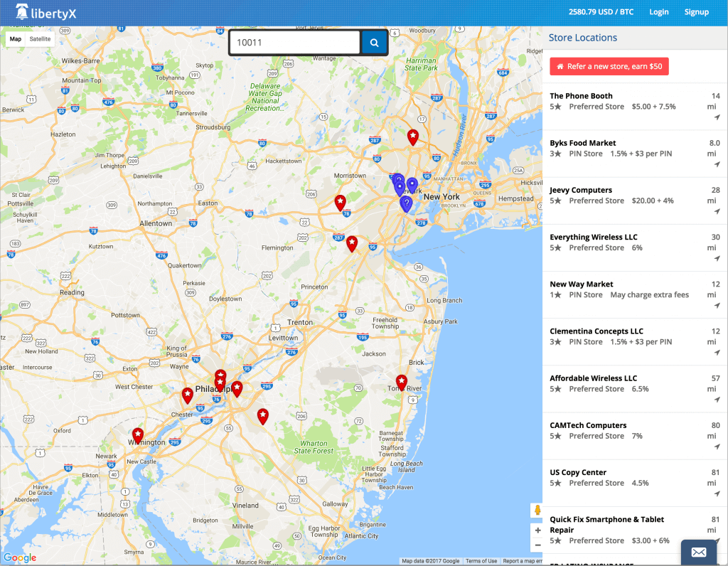Open the Signup page
Image resolution: width=728 pixels, height=566 pixels.
(697, 12)
